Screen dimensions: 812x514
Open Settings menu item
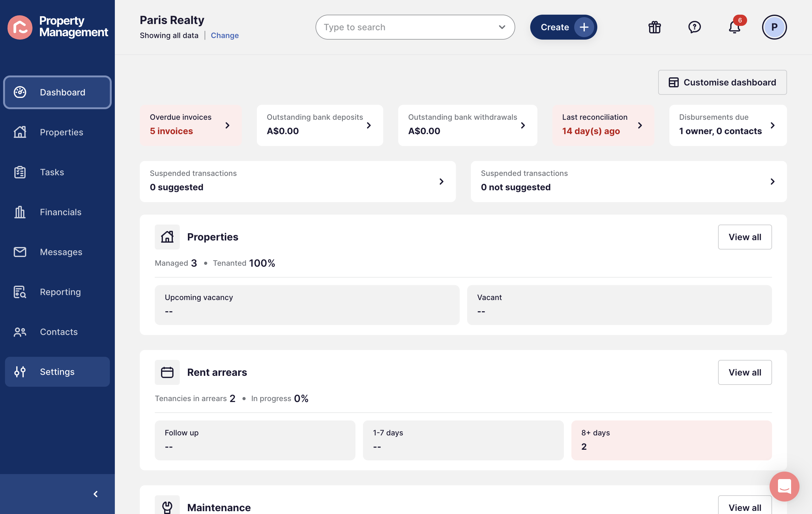pyautogui.click(x=57, y=371)
